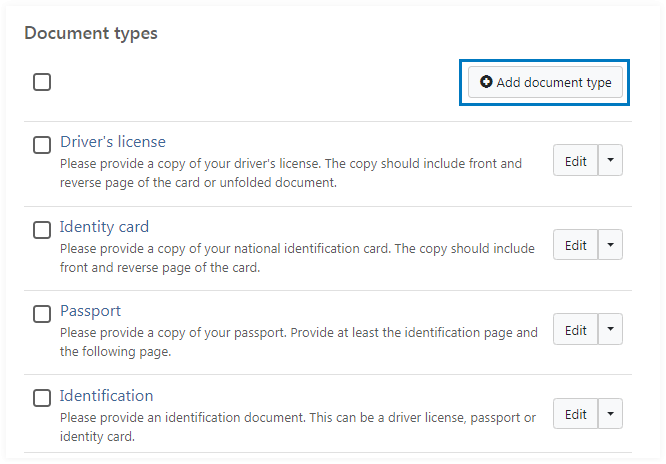The width and height of the screenshot is (666, 464).
Task: Click Edit for Driver's license
Action: coord(575,161)
